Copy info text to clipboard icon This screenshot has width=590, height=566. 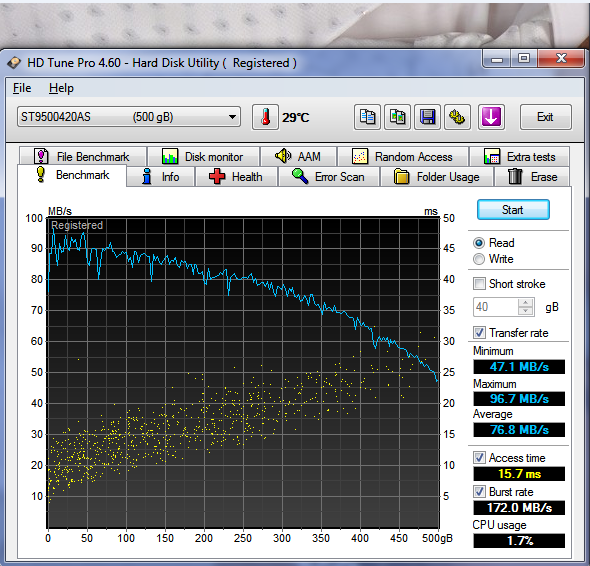pos(367,117)
